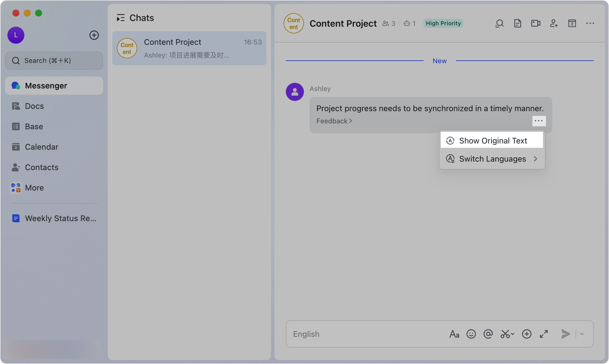Open the Calendar section in the sidebar
This screenshot has width=609, height=364.
click(41, 147)
